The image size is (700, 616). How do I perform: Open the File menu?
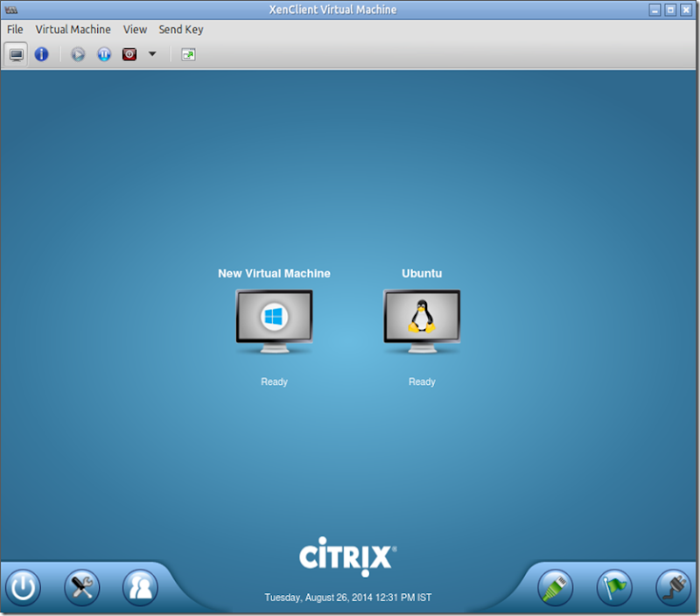tap(15, 30)
